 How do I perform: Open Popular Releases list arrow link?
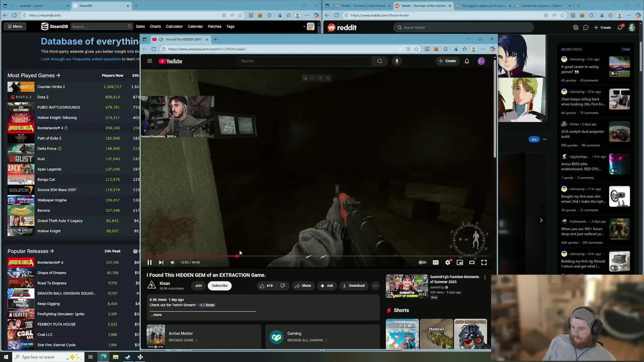[31, 251]
